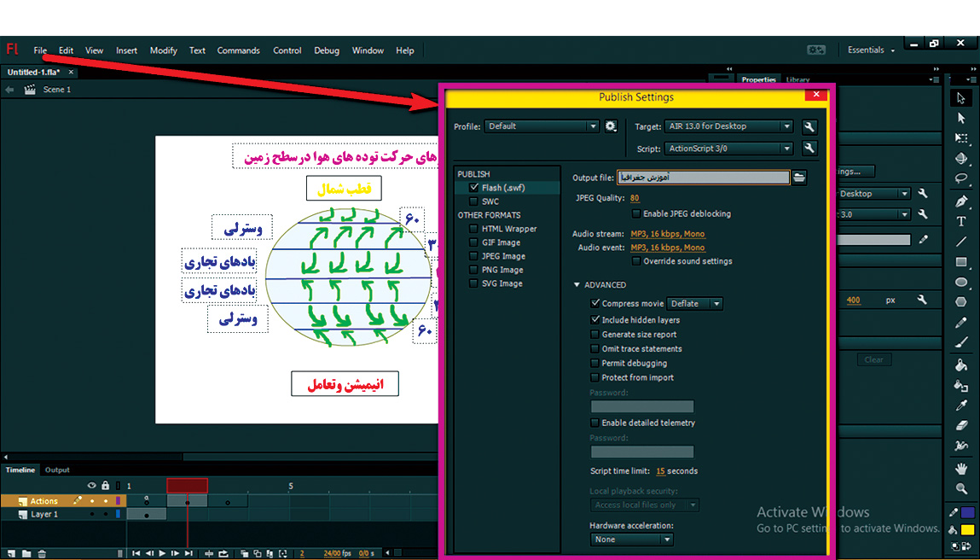Image resolution: width=980 pixels, height=560 pixels.
Task: Choose the Eraser tool
Action: [961, 425]
